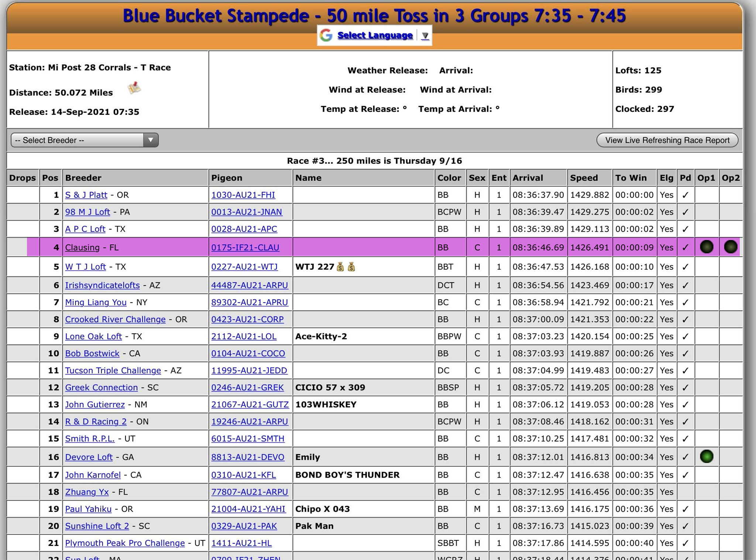Open pigeon link 0175-IF21-CLAU
The width and height of the screenshot is (756, 560).
point(245,247)
